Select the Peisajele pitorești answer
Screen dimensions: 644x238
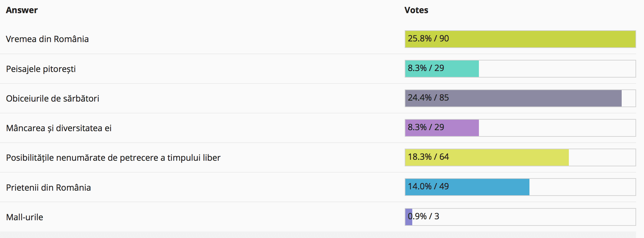pos(41,69)
